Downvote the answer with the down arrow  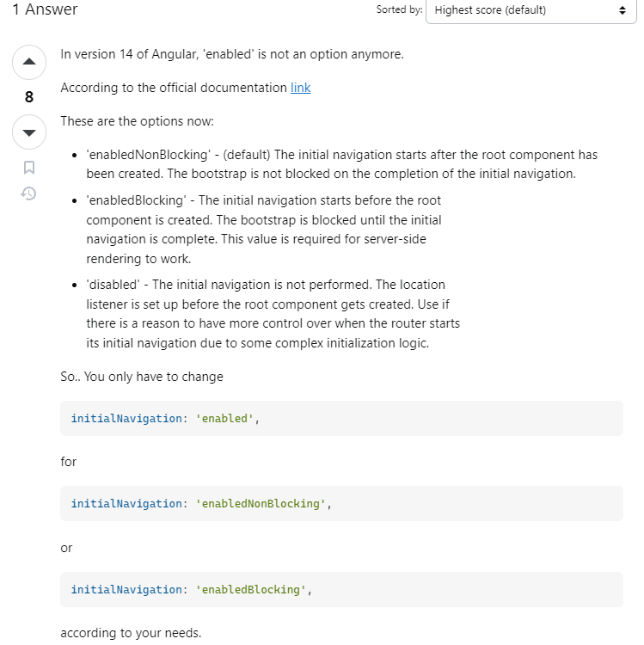click(x=28, y=132)
